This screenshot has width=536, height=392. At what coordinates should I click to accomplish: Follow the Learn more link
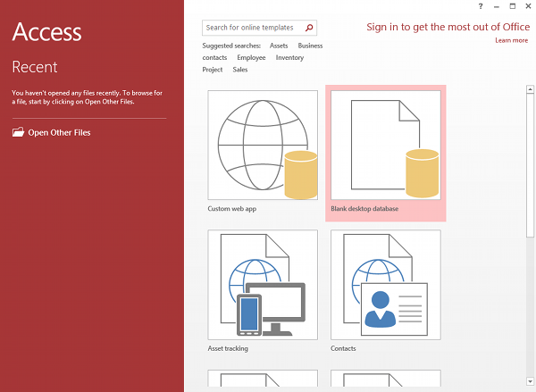tap(511, 40)
